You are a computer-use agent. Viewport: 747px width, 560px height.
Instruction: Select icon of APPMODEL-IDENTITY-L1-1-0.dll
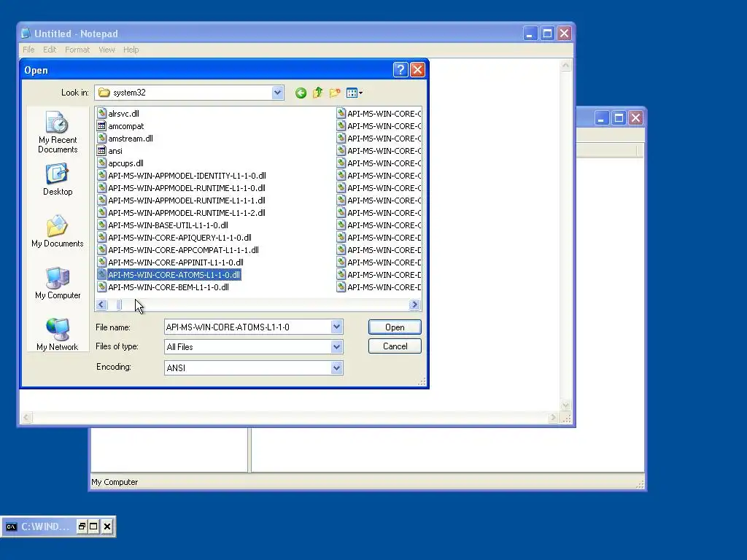click(x=101, y=175)
